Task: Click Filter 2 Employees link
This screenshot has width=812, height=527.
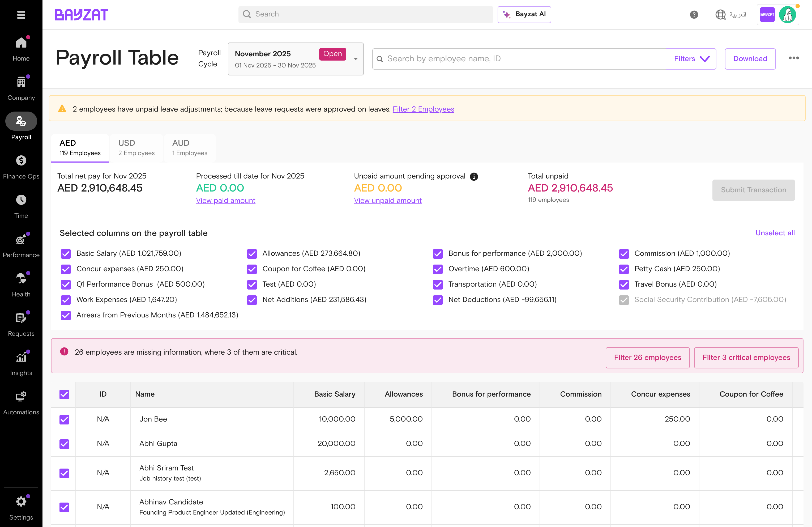Action: [x=424, y=109]
